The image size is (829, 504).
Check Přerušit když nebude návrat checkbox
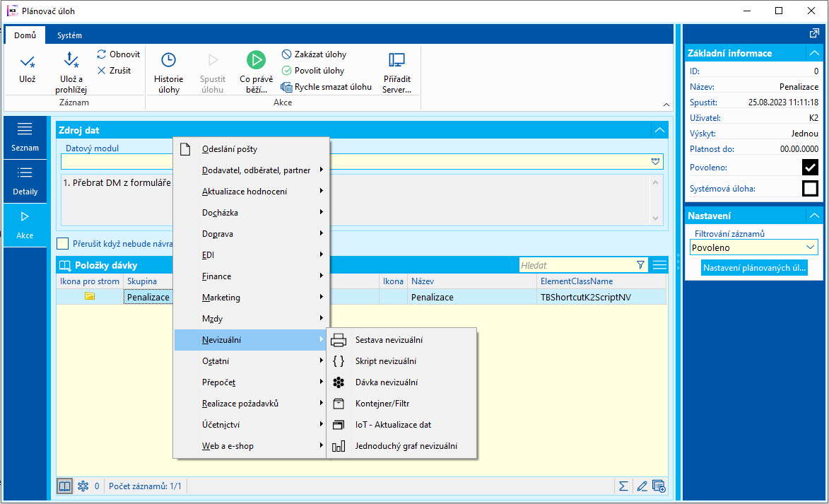tap(63, 243)
